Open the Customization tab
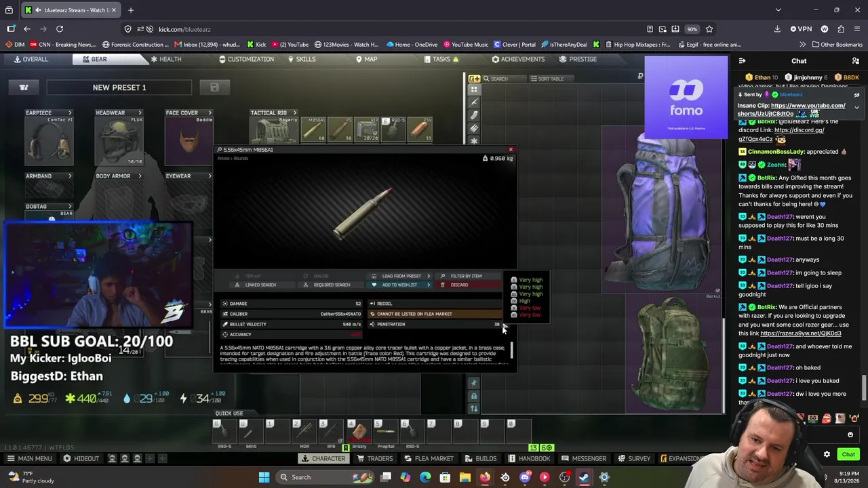This screenshot has height=488, width=868. click(246, 59)
